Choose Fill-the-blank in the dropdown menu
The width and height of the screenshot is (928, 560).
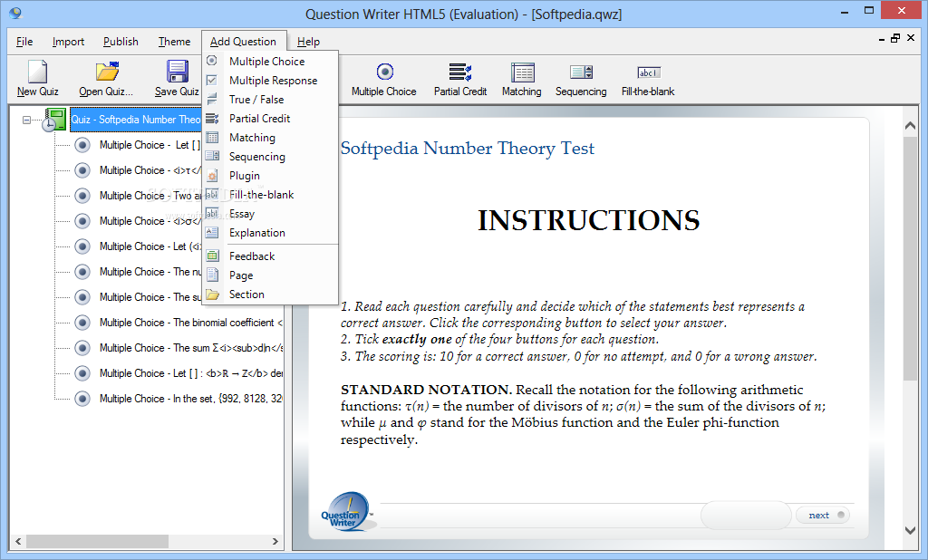point(270,194)
